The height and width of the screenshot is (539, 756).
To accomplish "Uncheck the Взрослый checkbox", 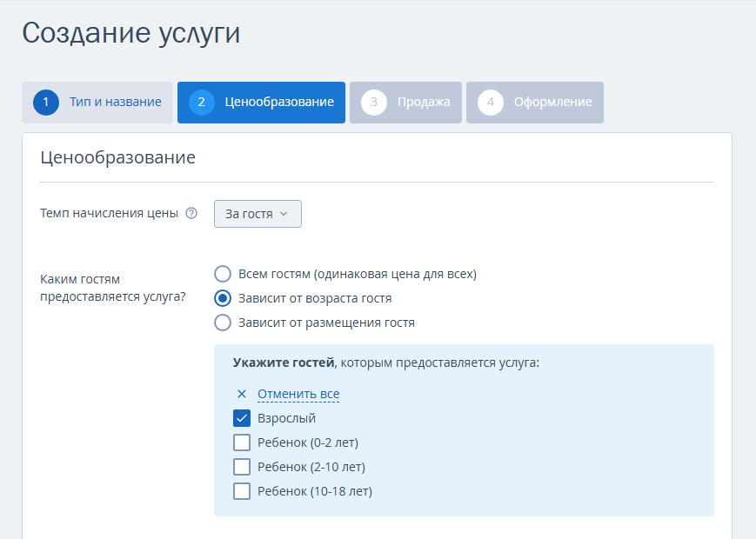I will (242, 418).
